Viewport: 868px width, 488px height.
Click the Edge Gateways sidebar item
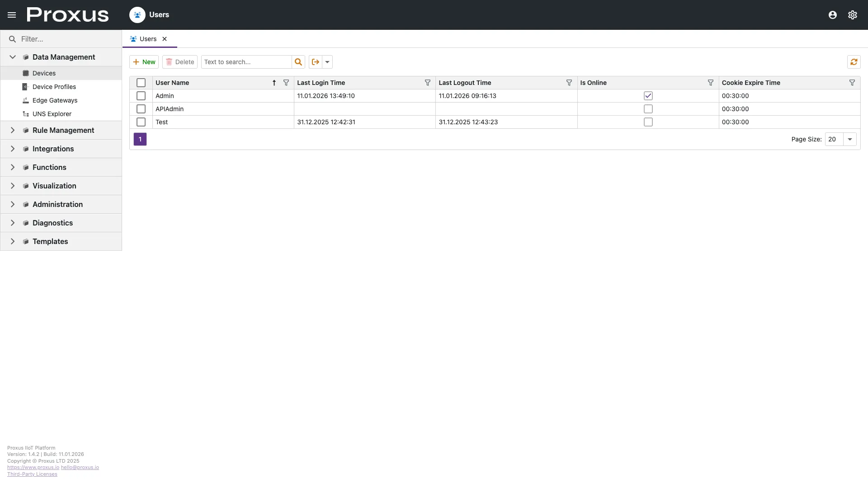click(55, 100)
